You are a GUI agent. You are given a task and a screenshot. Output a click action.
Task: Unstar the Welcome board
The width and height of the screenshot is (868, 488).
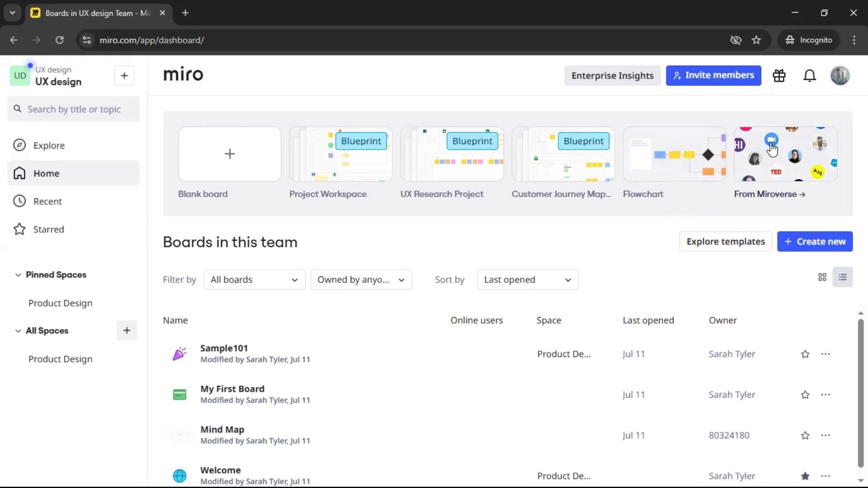(805, 476)
